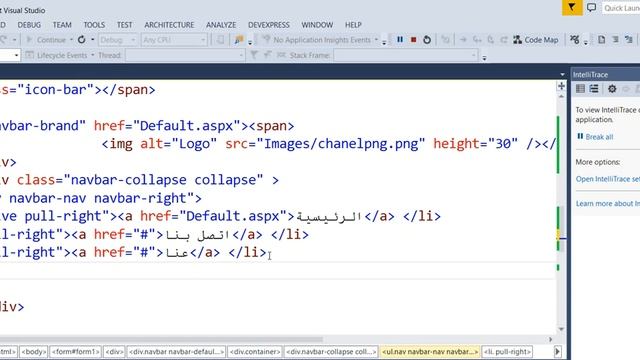Image resolution: width=640 pixels, height=360 pixels.
Task: Open the TOOLS menu
Action: (94, 25)
